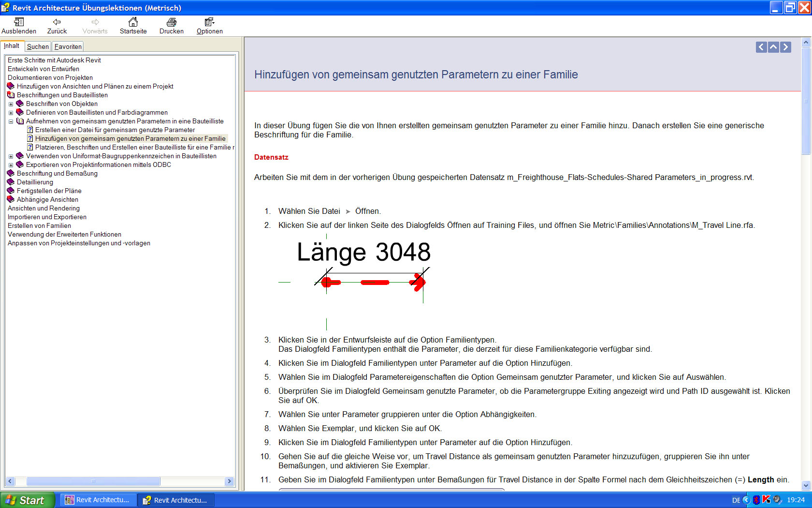Open Erste Schritte mit Autodesk Revit

(x=54, y=60)
